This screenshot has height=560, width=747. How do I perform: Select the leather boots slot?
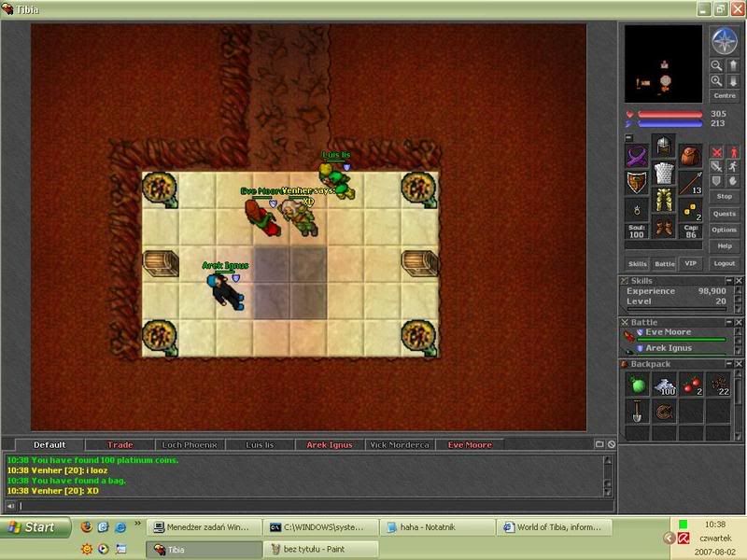click(x=664, y=228)
